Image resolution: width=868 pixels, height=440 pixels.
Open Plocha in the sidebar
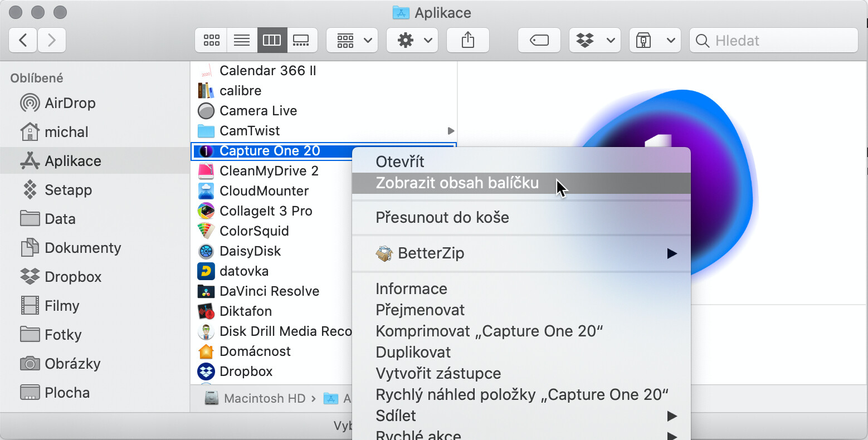95,393
